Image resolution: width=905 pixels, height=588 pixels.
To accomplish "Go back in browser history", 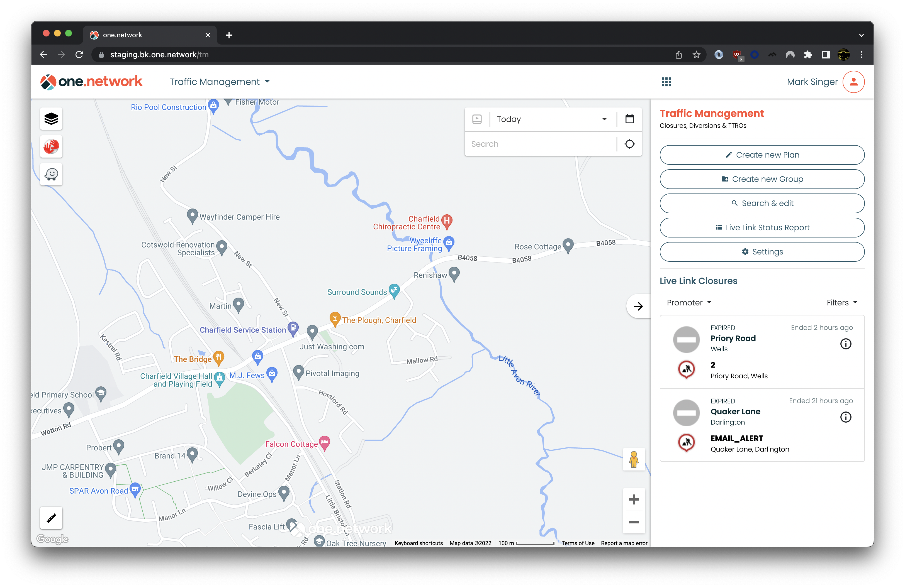I will coord(43,55).
